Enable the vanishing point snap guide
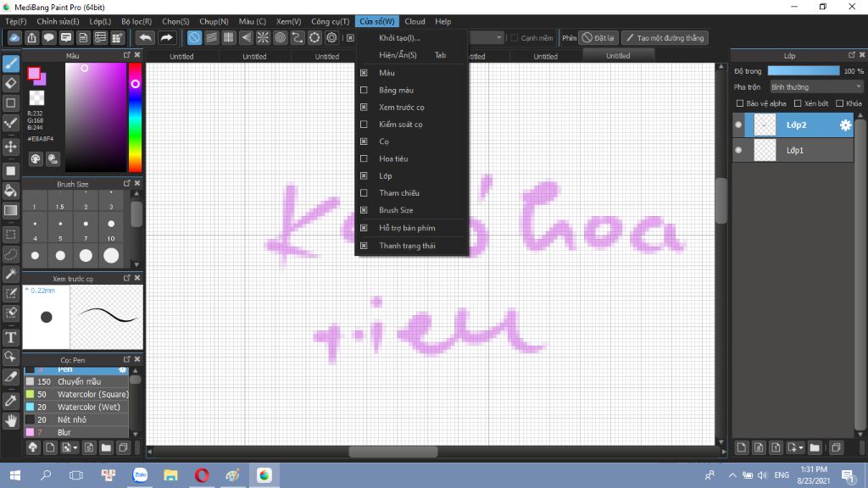Screen dimensions: 868x488 tap(246, 37)
